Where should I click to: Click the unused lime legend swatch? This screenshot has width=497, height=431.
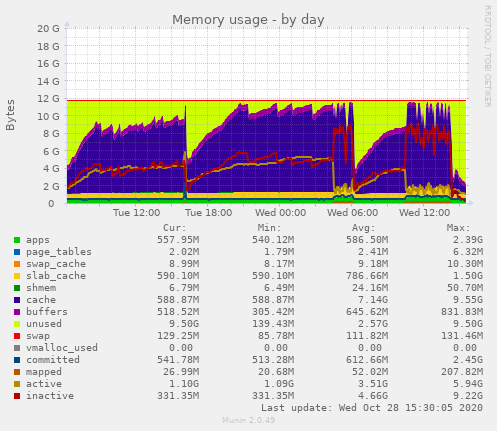(17, 324)
